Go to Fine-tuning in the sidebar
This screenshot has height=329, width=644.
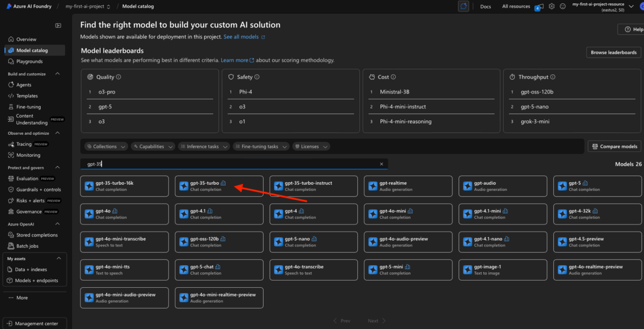(x=28, y=107)
